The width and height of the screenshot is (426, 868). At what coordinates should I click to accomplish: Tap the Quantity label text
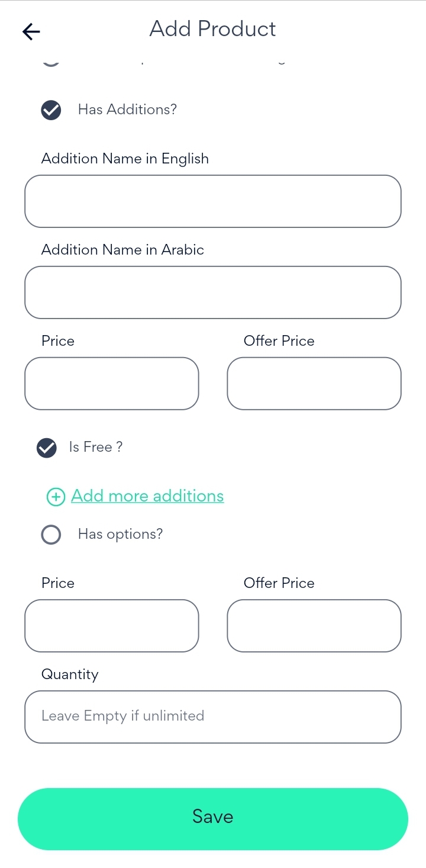70,674
